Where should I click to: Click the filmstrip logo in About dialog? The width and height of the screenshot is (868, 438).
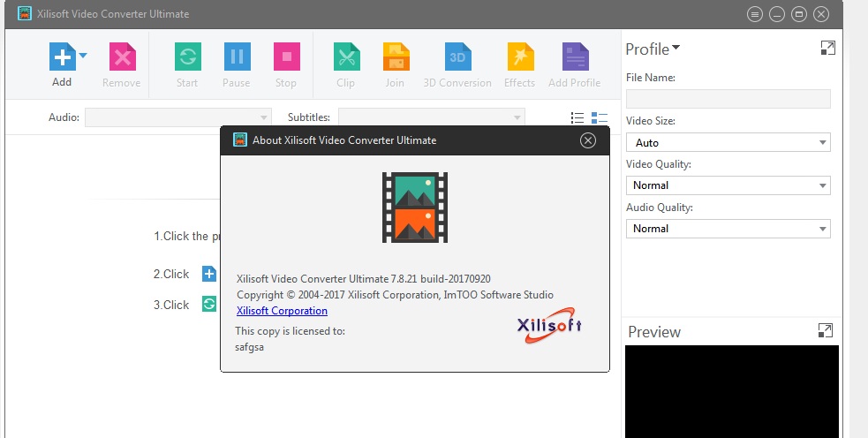[x=415, y=208]
